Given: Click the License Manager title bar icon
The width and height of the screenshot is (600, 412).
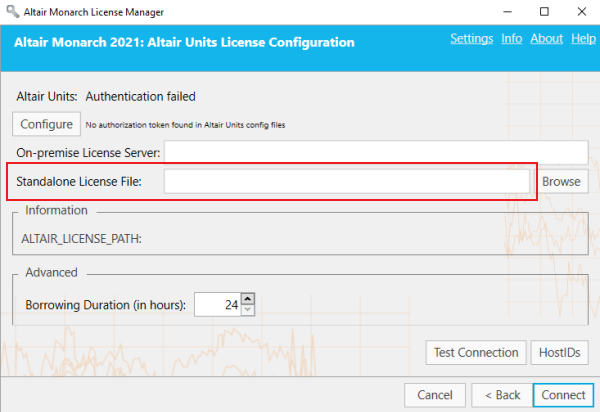Looking at the screenshot, I should (11, 11).
